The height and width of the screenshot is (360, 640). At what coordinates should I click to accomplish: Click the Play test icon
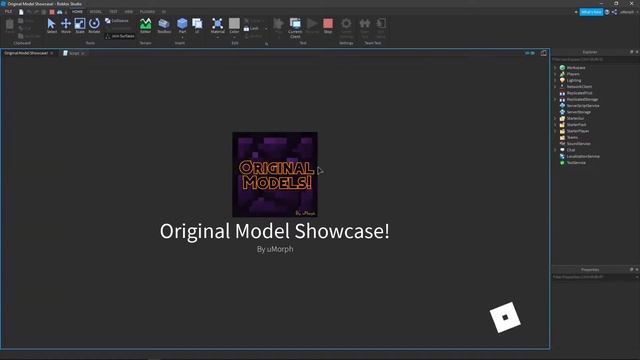pyautogui.click(x=278, y=25)
